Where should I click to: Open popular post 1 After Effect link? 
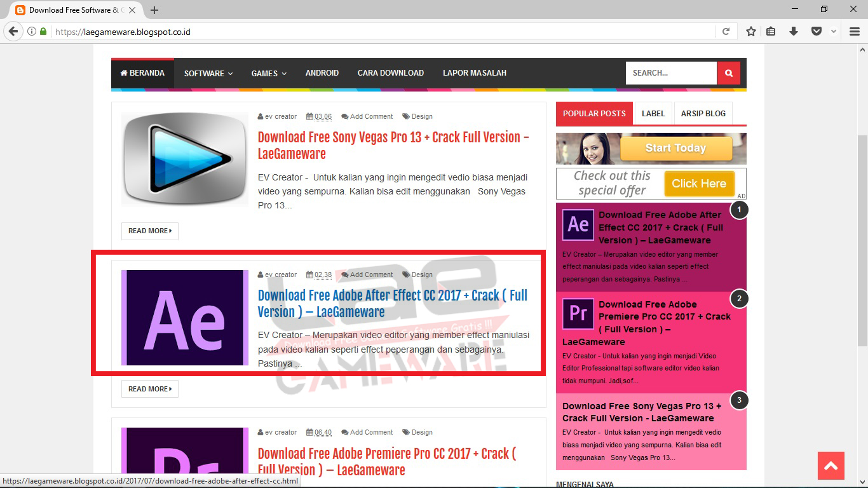tap(661, 227)
